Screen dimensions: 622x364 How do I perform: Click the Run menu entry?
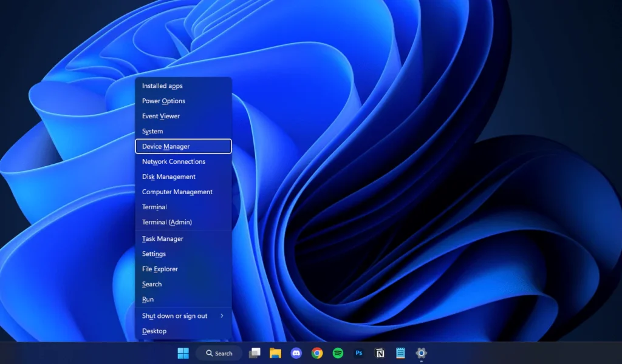[148, 300]
